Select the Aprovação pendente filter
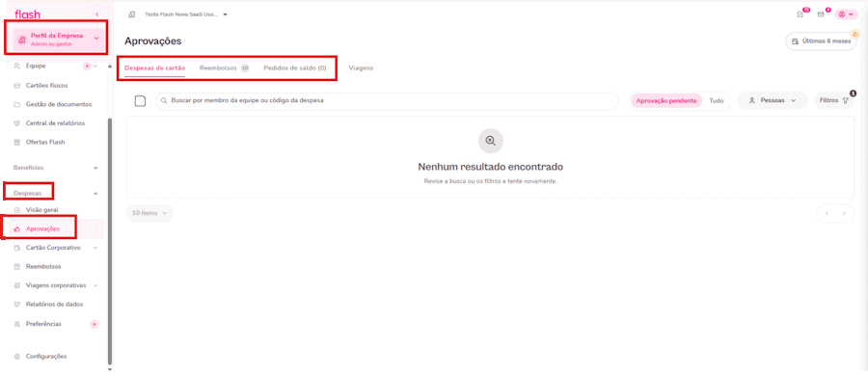The image size is (868, 375). [x=666, y=100]
